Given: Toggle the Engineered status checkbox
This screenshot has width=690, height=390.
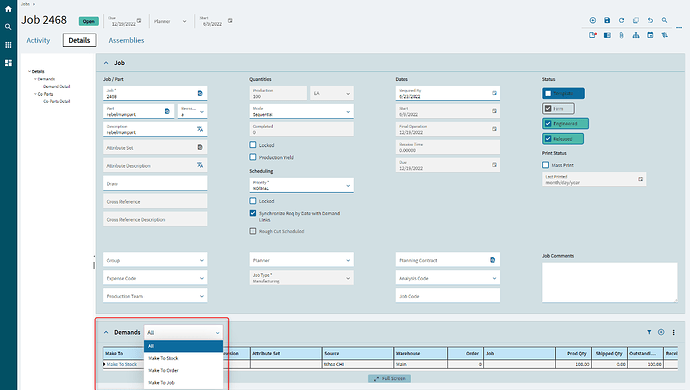Looking at the screenshot, I should pyautogui.click(x=548, y=124).
